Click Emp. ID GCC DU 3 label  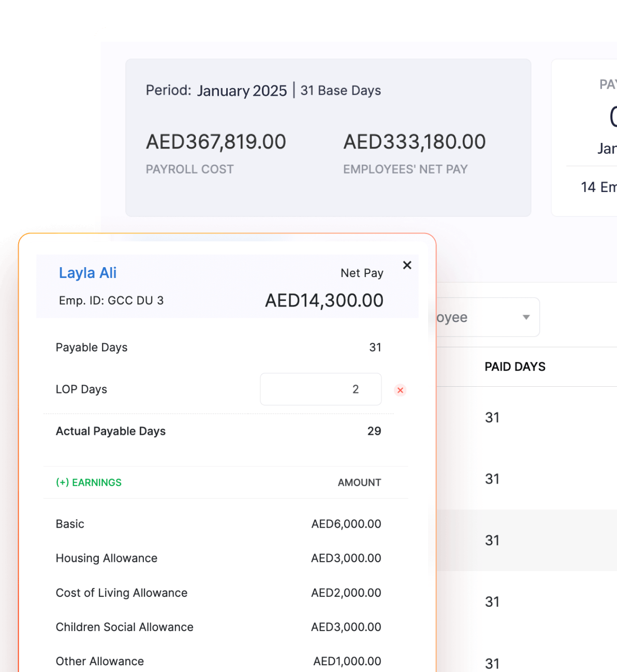(111, 300)
